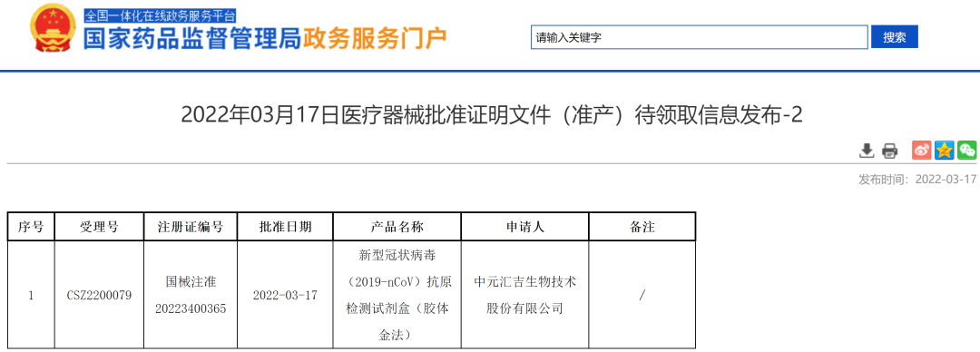The width and height of the screenshot is (980, 352).
Task: Click the 申请人 column header
Action: coord(525,226)
